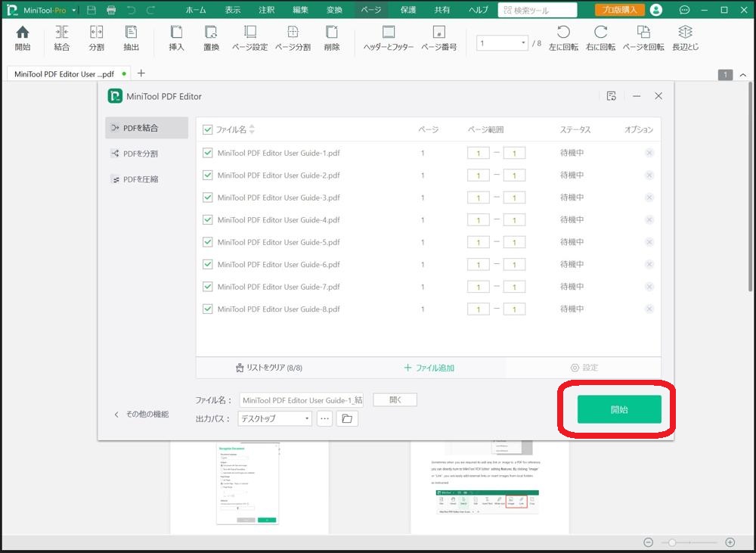Zoom out with the minus icon
Image resolution: width=756 pixels, height=553 pixels.
[x=649, y=542]
